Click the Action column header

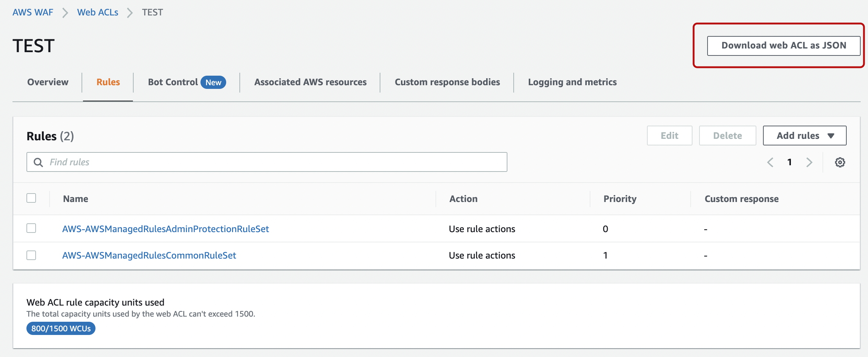click(x=463, y=199)
